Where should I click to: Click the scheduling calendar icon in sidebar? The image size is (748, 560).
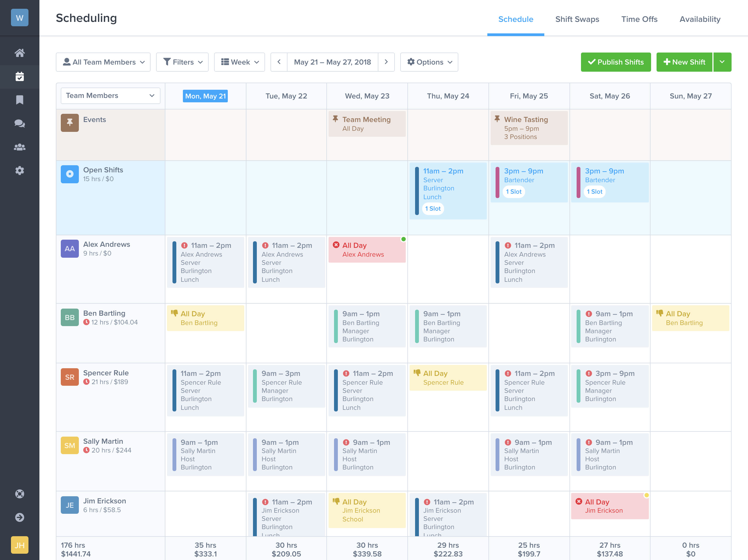point(19,75)
